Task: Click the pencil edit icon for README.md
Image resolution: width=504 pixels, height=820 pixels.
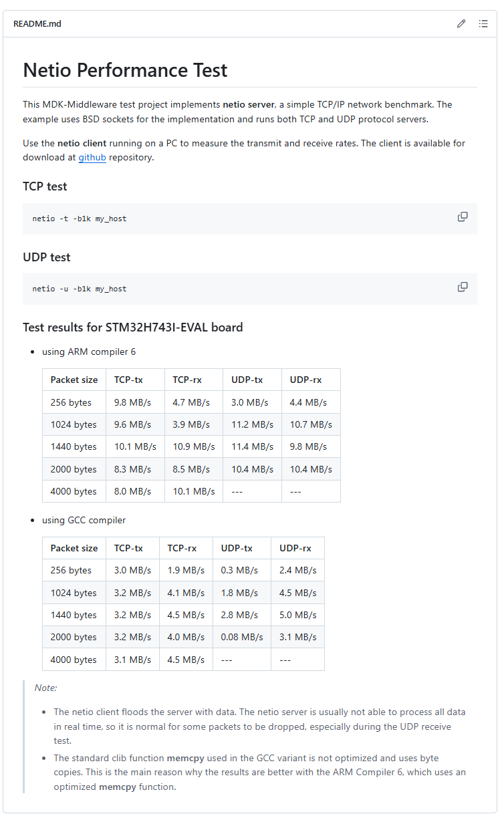Action: 461,23
